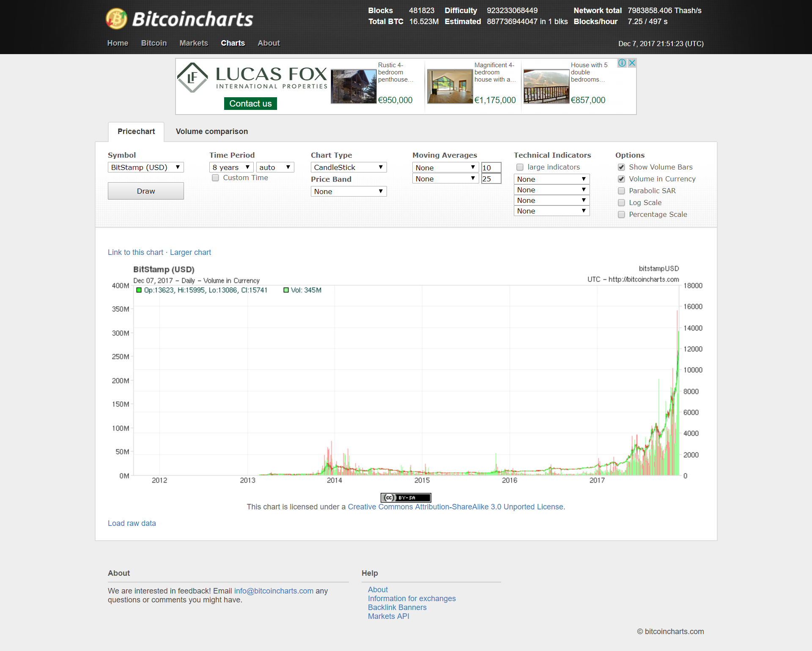Click the Creative Commons BY-SA badge
The height and width of the screenshot is (651, 812).
point(406,498)
